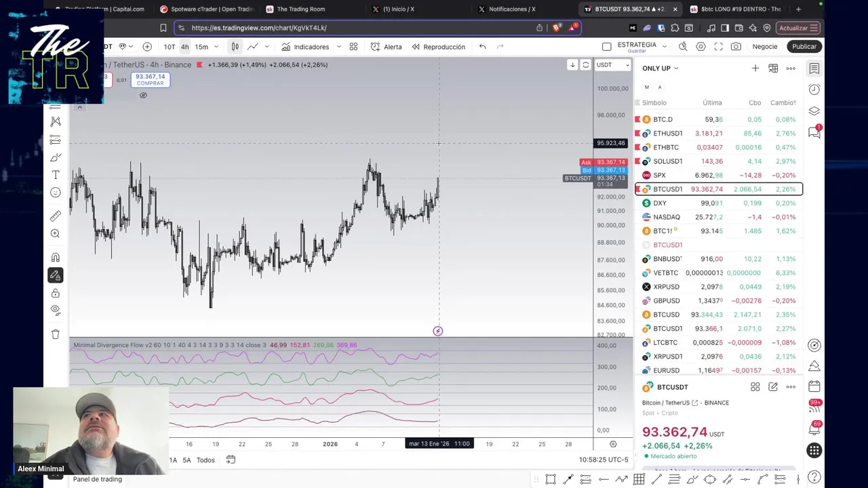Image resolution: width=868 pixels, height=488 pixels.
Task: Click the Negocie button
Action: (764, 47)
